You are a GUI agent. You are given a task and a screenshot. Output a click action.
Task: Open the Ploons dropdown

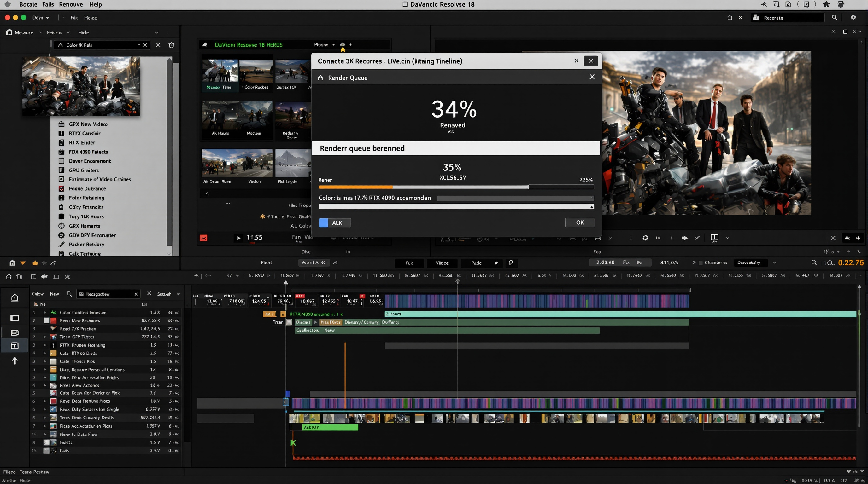325,44
